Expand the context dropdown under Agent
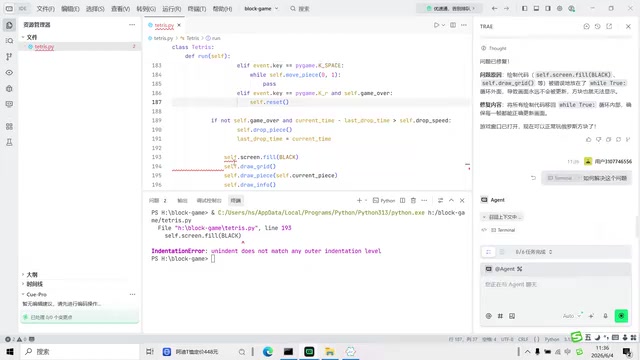Screen dimensions: 640x360 click(x=502, y=217)
